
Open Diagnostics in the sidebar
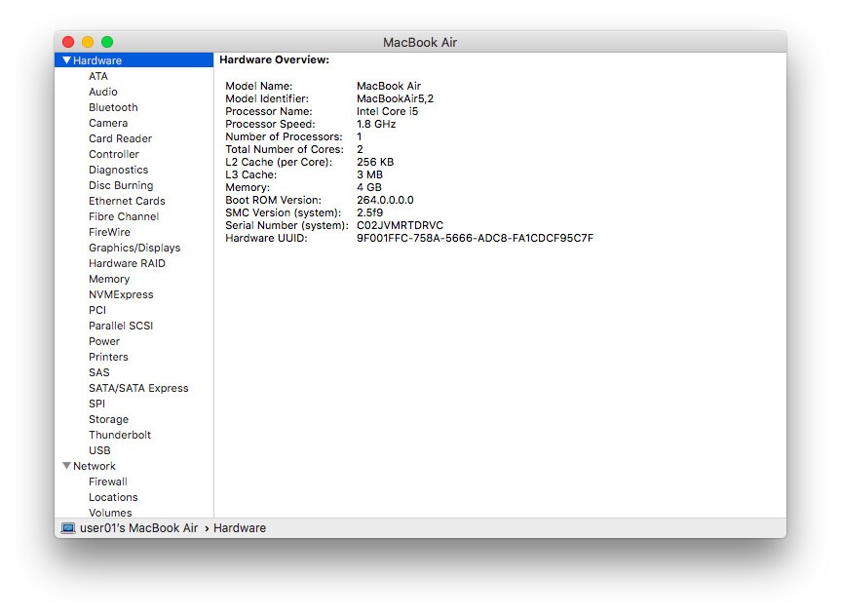coord(118,170)
